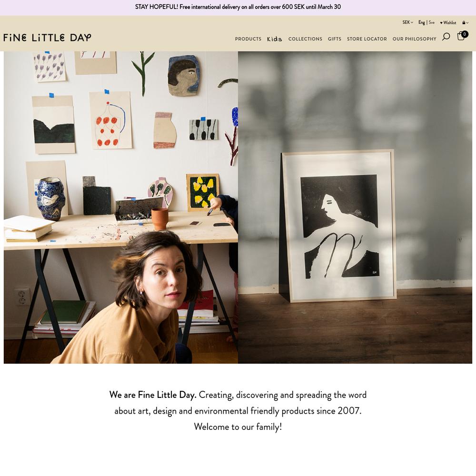Screen dimensions: 476x476
Task: Open Our Philosophy page
Action: [414, 39]
